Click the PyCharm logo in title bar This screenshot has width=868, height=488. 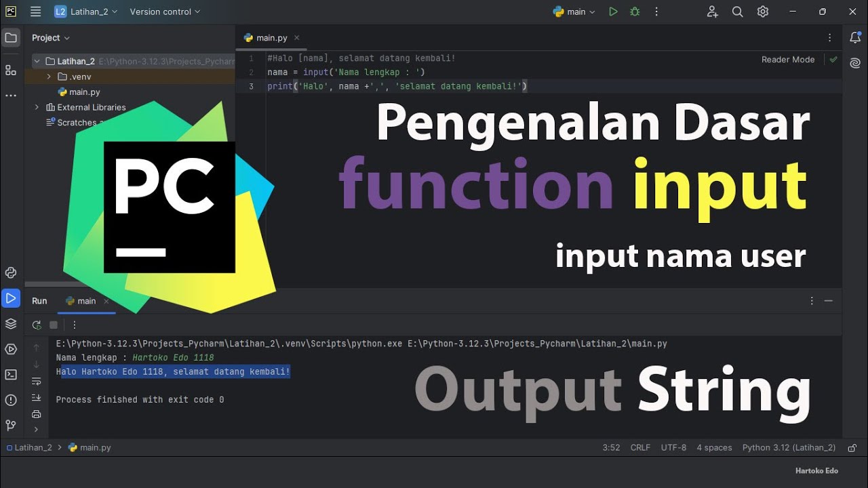[11, 12]
